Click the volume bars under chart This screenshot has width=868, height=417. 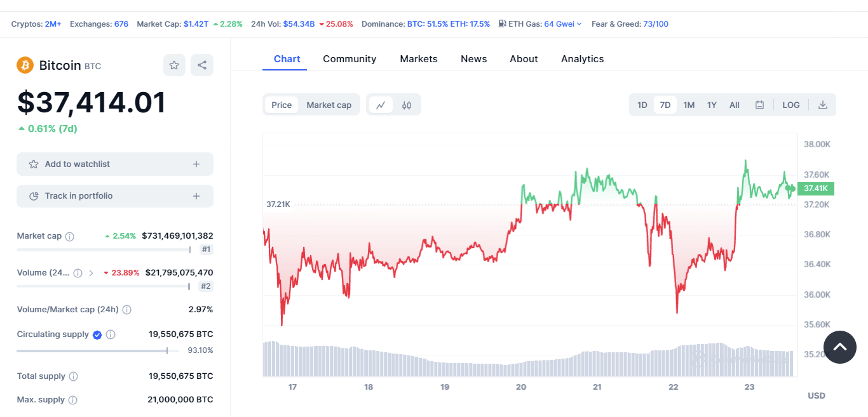[529, 359]
